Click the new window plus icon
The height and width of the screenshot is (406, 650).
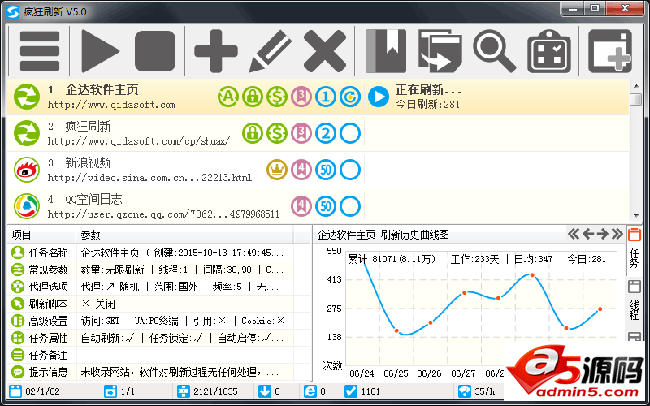click(x=610, y=51)
